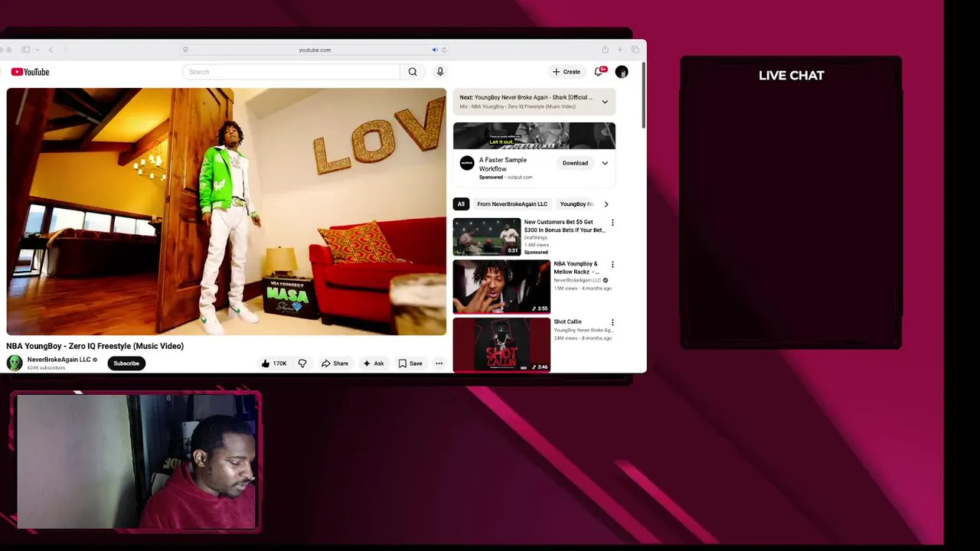The width and height of the screenshot is (980, 551).
Task: Click the LIVE CHAT panel header
Action: (x=792, y=75)
